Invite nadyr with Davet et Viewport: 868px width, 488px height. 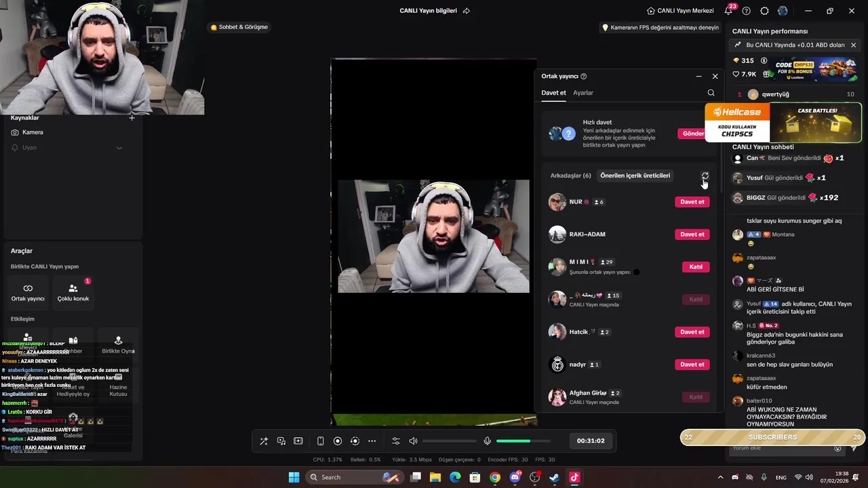pos(692,365)
